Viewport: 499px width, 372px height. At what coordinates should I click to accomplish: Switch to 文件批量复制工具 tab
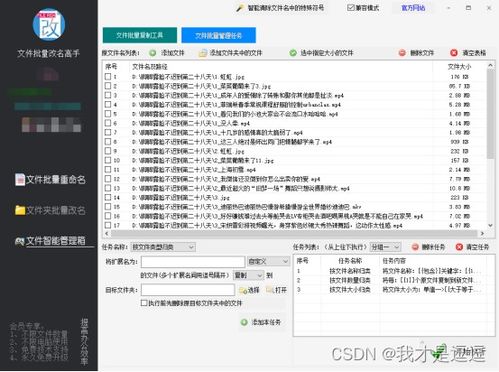point(140,35)
